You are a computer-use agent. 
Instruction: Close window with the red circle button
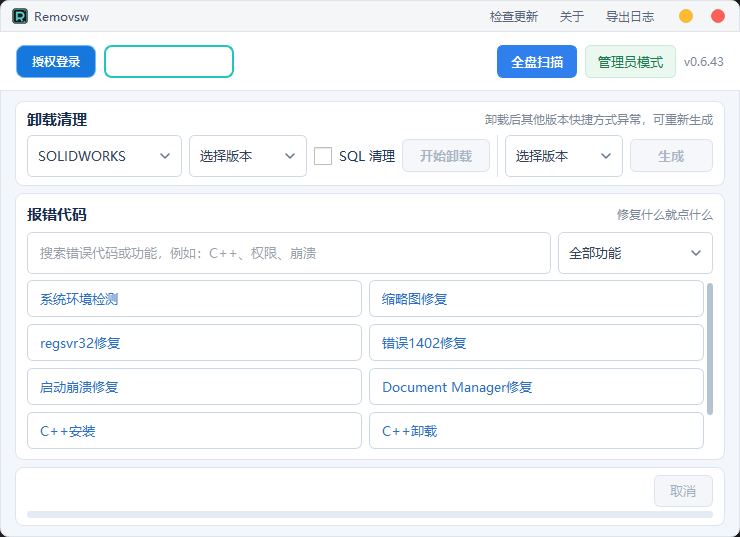[718, 17]
